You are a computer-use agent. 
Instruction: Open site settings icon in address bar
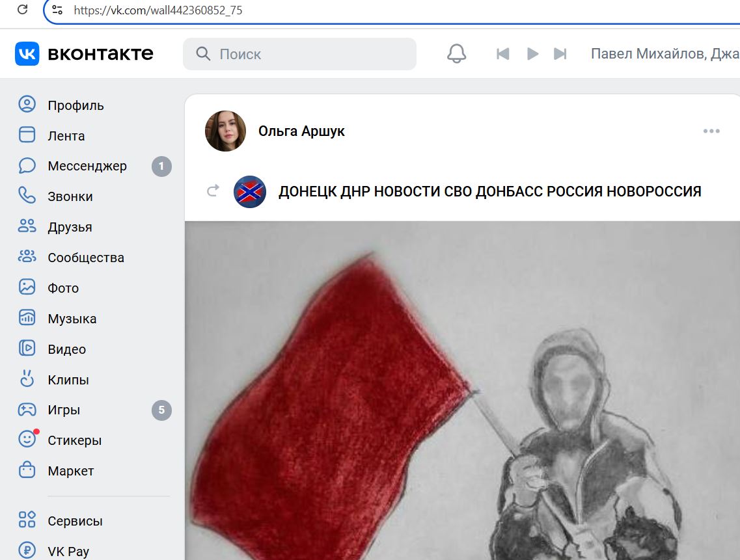click(57, 10)
